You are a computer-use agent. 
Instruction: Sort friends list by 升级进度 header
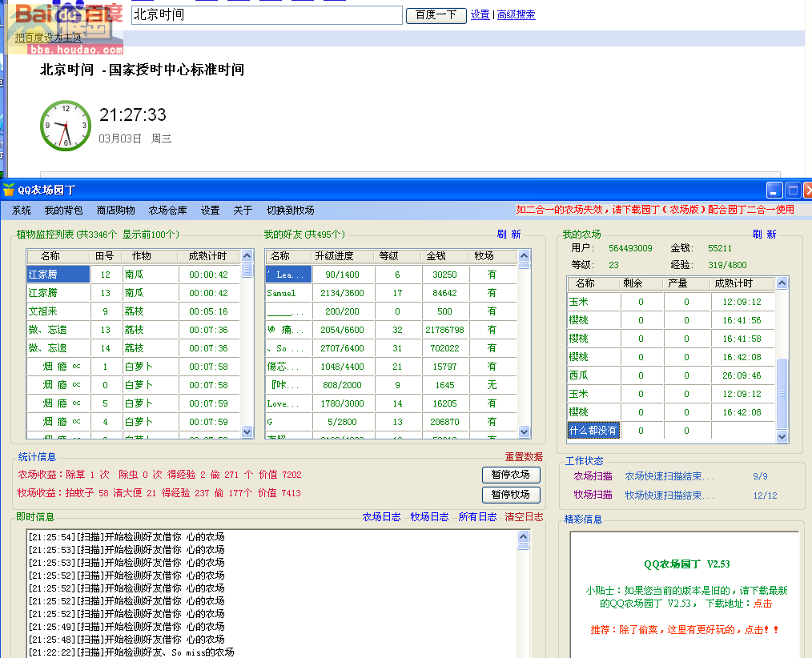tap(335, 256)
